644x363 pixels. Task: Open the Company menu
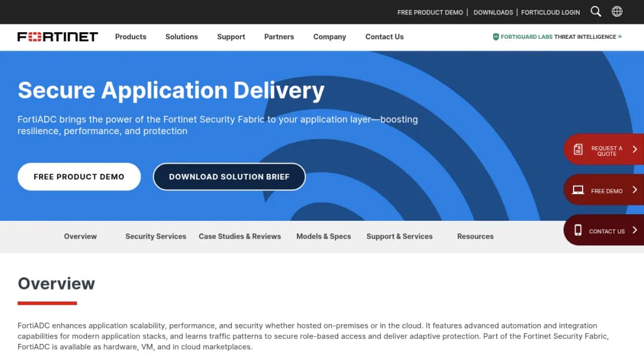tap(329, 36)
